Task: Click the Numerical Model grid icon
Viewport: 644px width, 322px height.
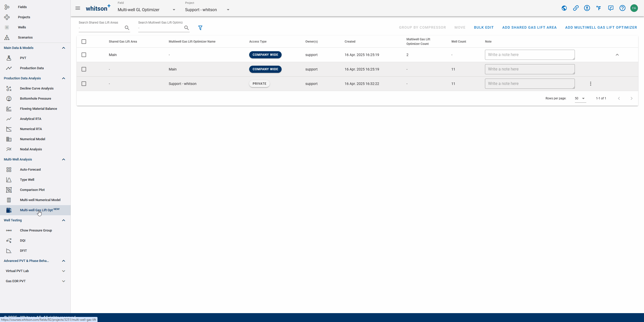Action: coord(9,139)
